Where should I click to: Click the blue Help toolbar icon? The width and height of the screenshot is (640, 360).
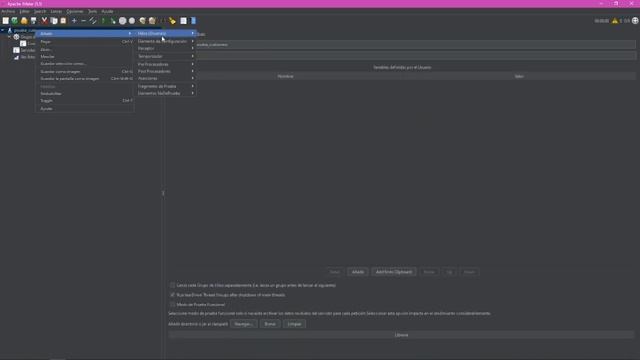tap(193, 20)
